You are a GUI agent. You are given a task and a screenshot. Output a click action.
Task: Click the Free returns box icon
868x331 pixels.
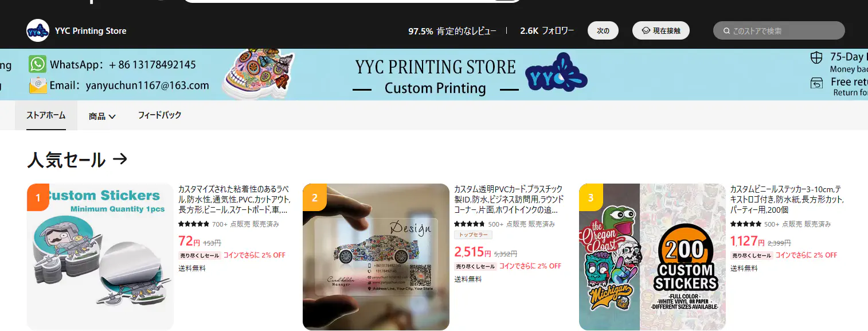click(816, 84)
